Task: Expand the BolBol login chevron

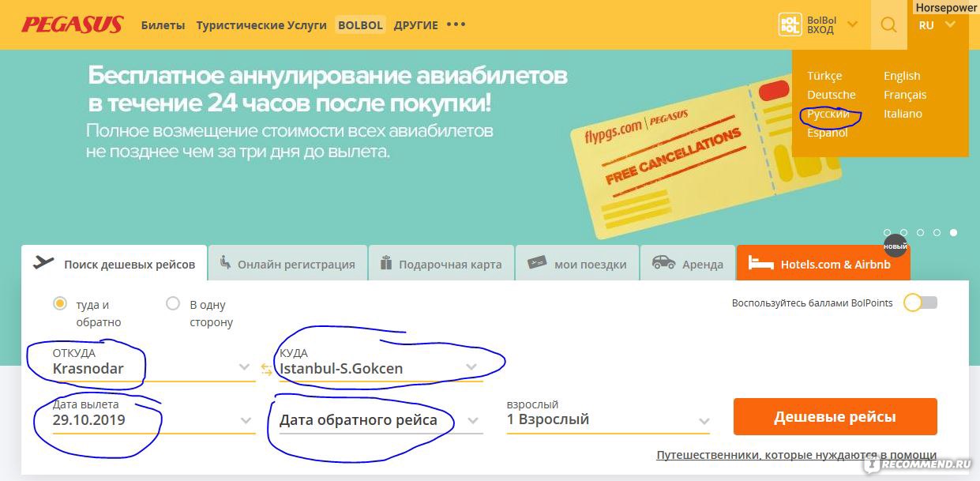Action: (x=852, y=24)
